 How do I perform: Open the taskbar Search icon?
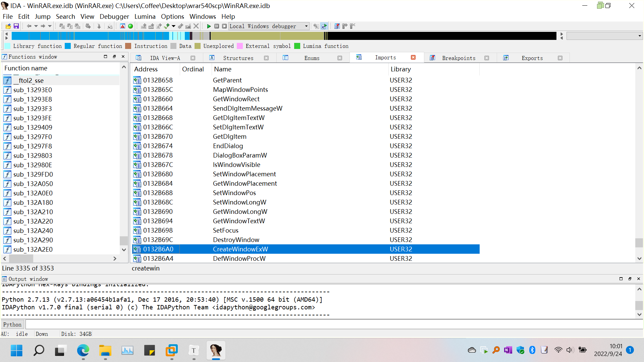point(39,351)
